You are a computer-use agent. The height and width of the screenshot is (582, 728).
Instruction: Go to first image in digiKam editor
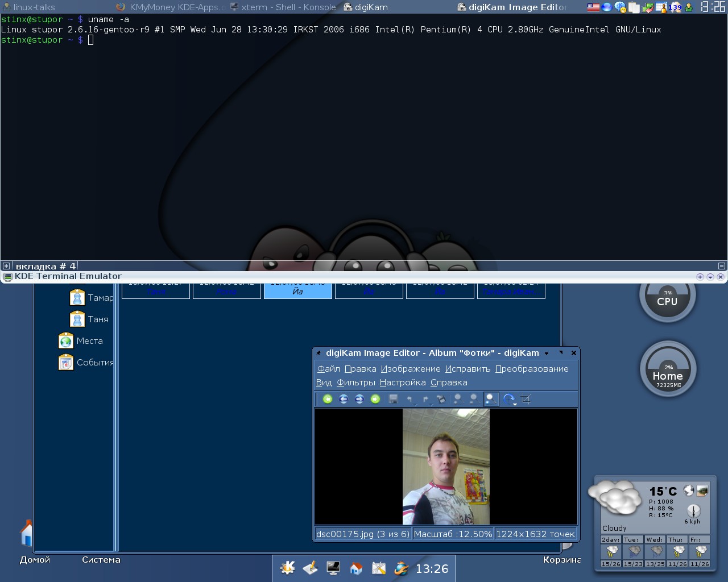pos(328,399)
